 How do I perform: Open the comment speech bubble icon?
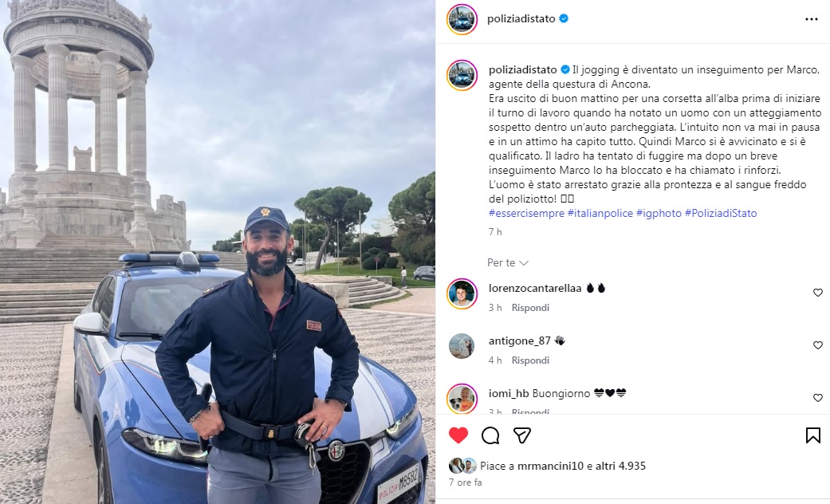coord(490,435)
